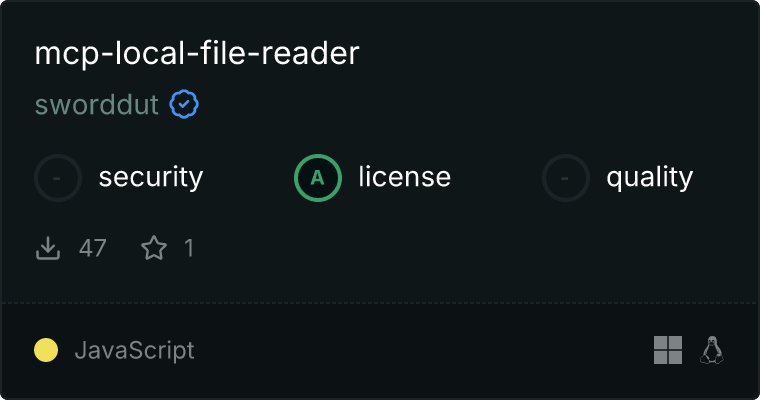Click the Windows platform icon
Screen dimensions: 760x400
click(668, 350)
